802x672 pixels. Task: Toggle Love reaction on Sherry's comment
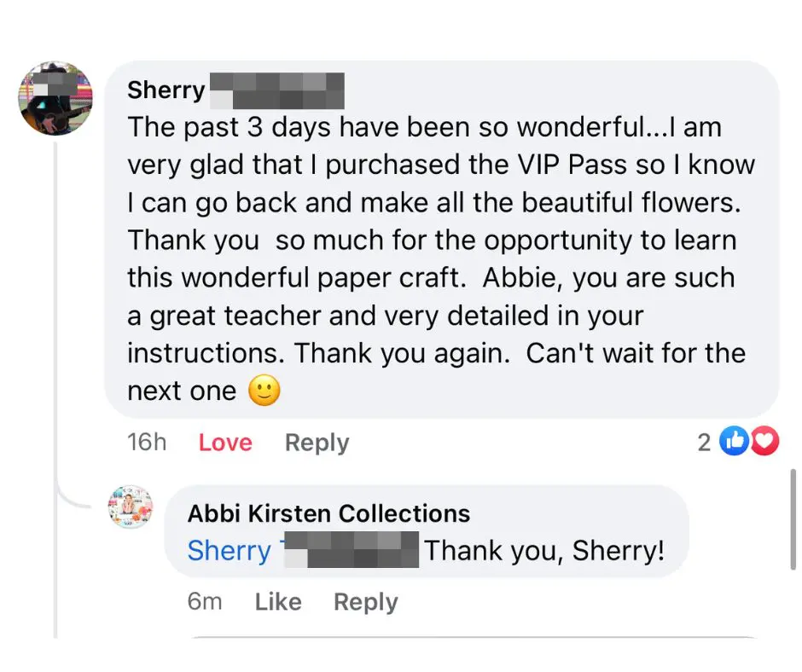[x=224, y=442]
